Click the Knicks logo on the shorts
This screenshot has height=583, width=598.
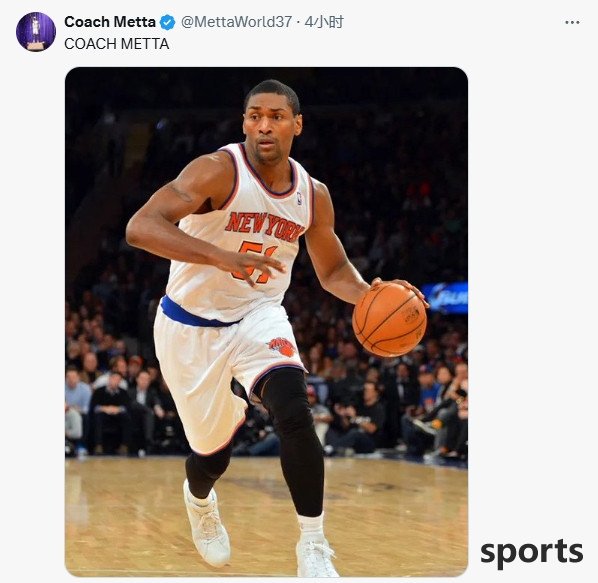281,347
